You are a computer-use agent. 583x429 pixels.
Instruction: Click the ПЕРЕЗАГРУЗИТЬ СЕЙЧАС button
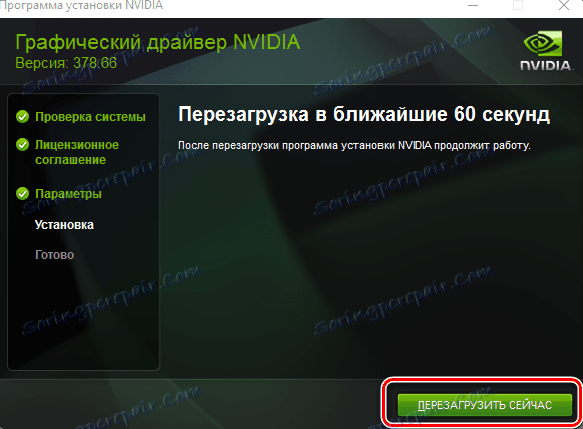484,405
